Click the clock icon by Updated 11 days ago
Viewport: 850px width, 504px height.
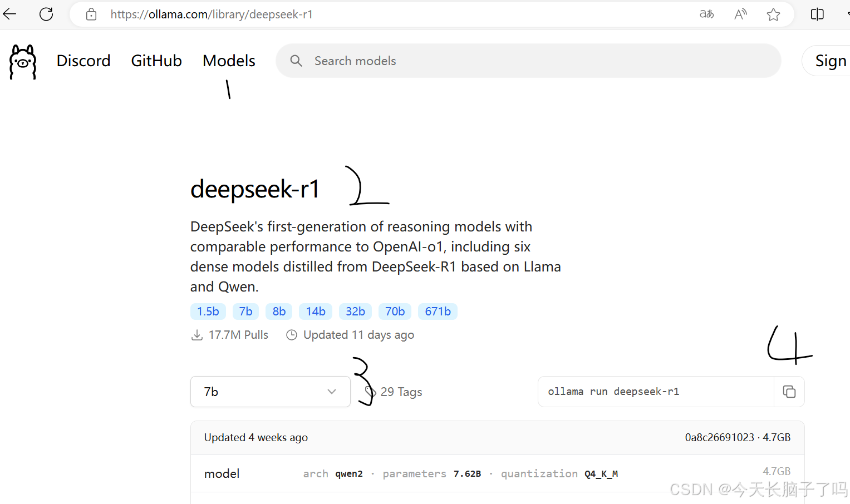tap(292, 335)
